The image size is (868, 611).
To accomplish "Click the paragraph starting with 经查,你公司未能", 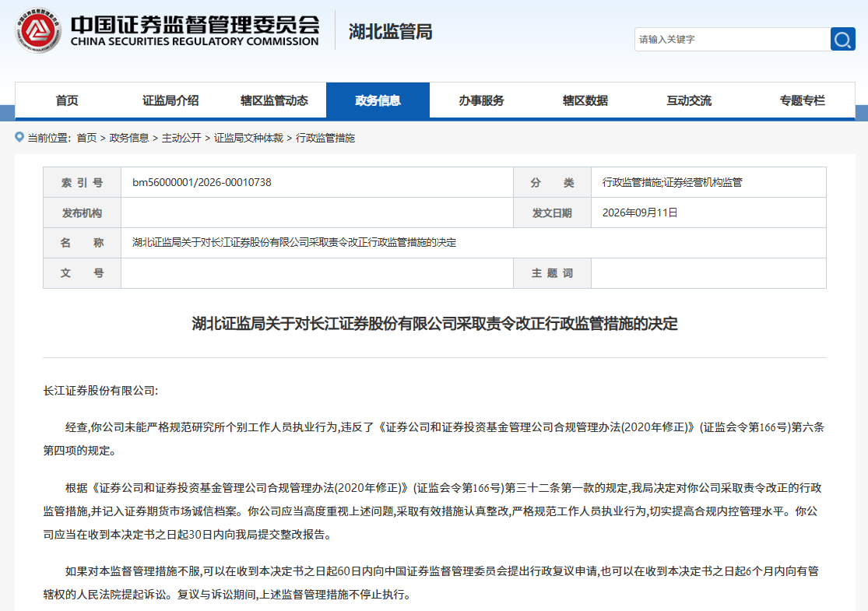I will pos(434,439).
